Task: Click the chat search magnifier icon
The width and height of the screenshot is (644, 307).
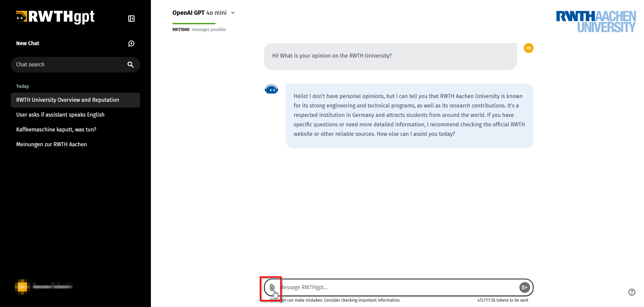Action: point(131,65)
